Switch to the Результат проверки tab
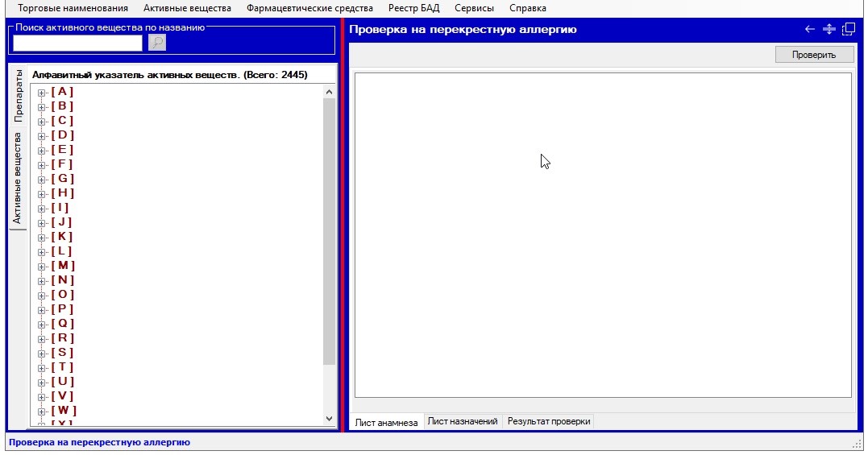Screen dimensions: 868x455 point(549,421)
